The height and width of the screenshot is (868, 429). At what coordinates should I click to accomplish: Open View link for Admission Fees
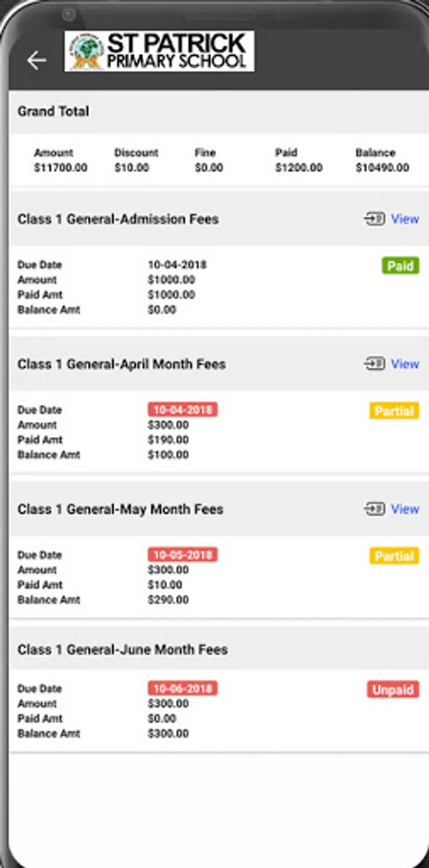coord(405,219)
